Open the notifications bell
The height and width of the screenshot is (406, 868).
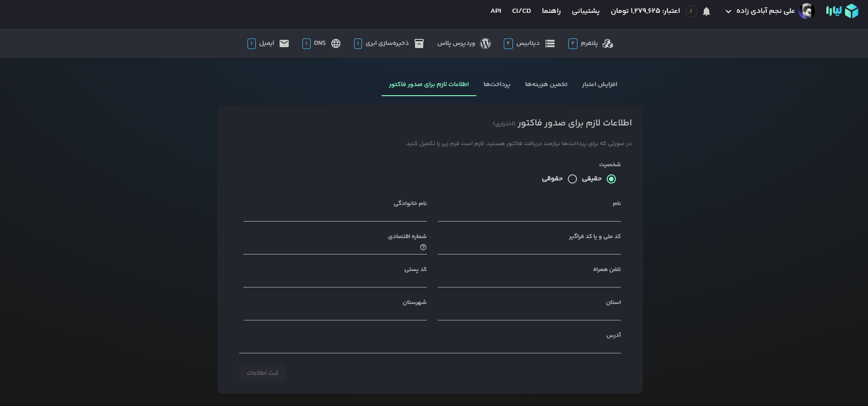[x=706, y=11]
